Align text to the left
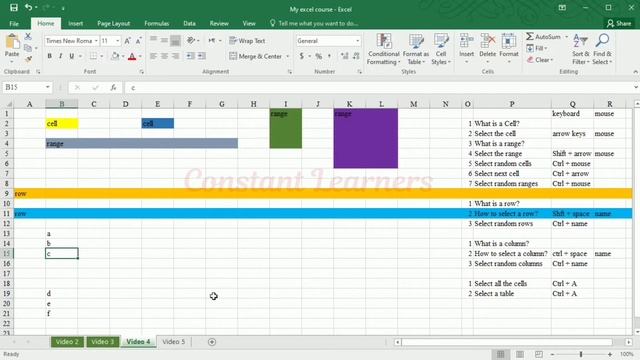 153,56
